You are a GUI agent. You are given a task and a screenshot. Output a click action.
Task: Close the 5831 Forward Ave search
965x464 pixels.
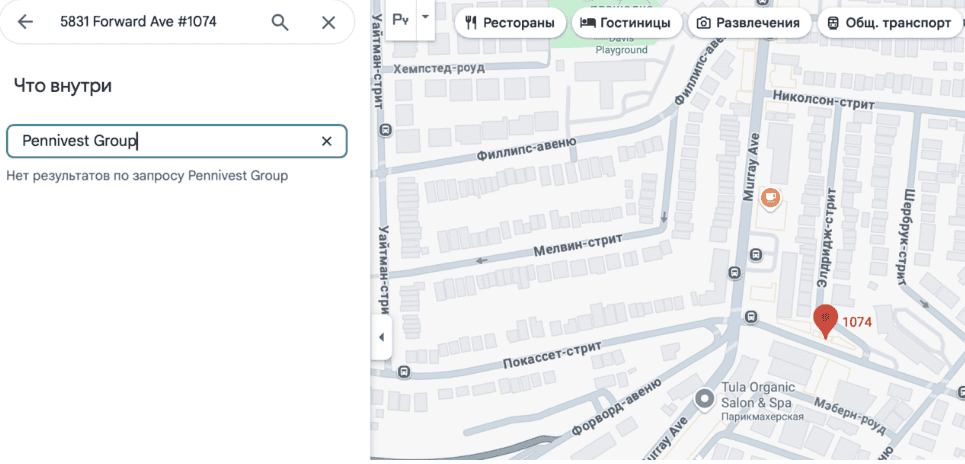click(328, 22)
